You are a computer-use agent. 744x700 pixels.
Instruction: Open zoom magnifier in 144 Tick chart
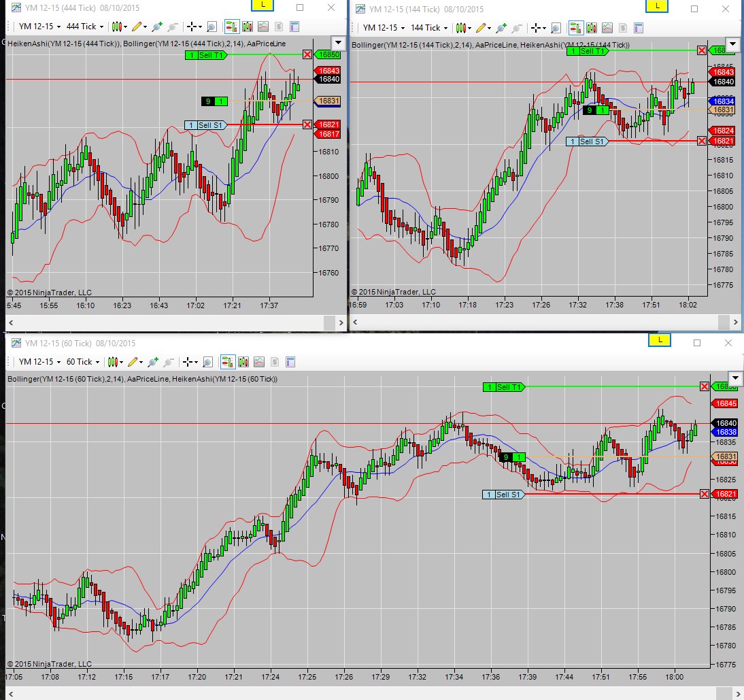click(556, 28)
